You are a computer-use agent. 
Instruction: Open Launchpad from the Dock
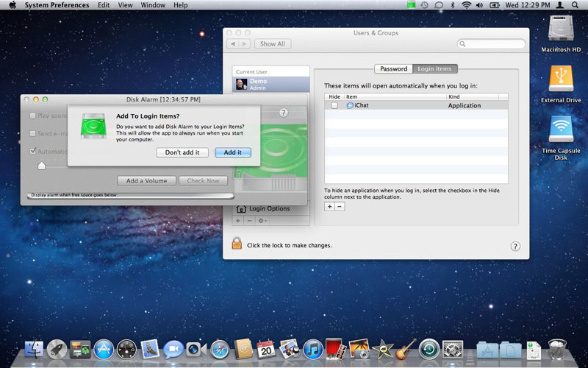(x=57, y=349)
